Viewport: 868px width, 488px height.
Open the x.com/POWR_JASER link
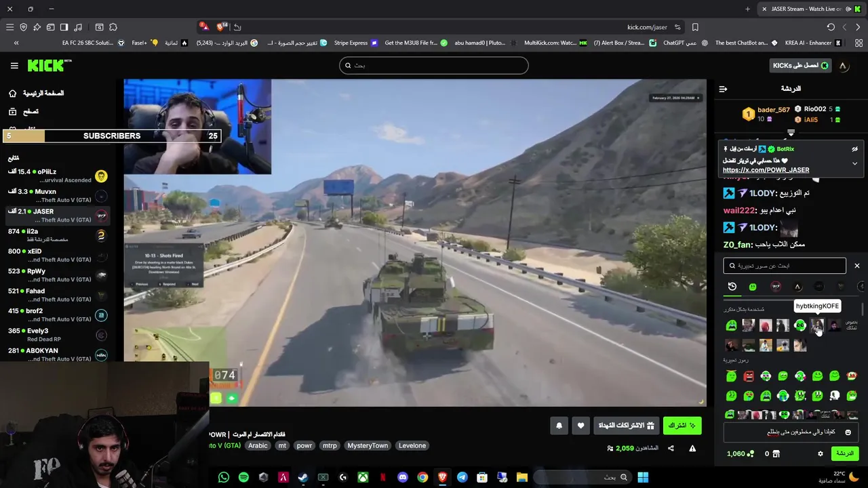point(766,170)
